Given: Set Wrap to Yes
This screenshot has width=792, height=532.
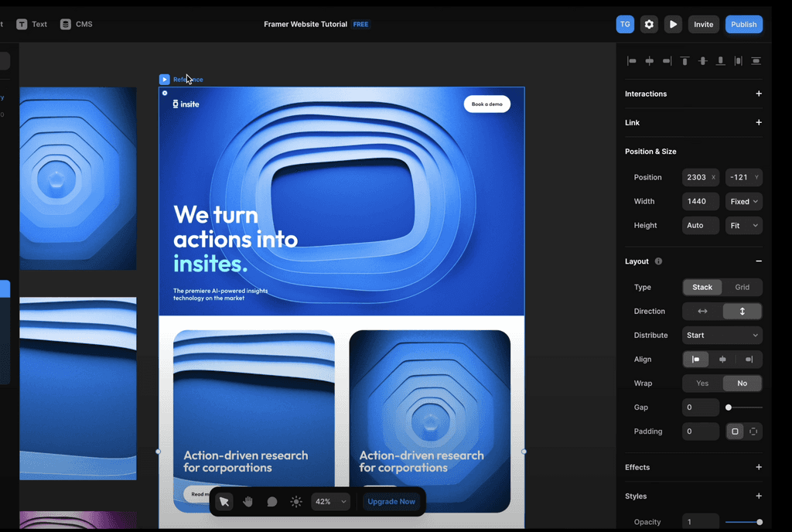Looking at the screenshot, I should (x=702, y=383).
